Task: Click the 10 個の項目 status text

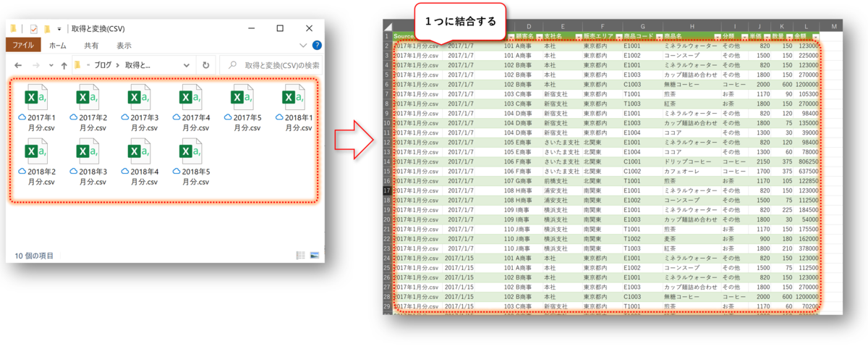Action: pyautogui.click(x=34, y=256)
